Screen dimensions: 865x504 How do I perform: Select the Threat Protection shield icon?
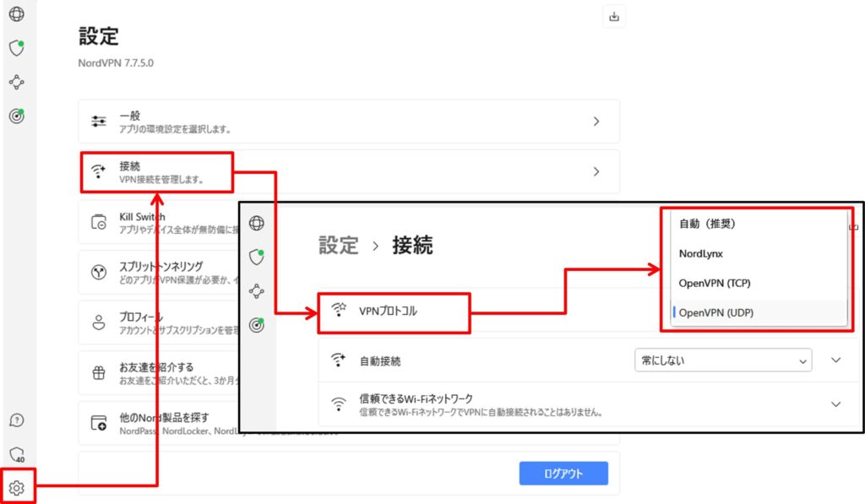(x=19, y=48)
